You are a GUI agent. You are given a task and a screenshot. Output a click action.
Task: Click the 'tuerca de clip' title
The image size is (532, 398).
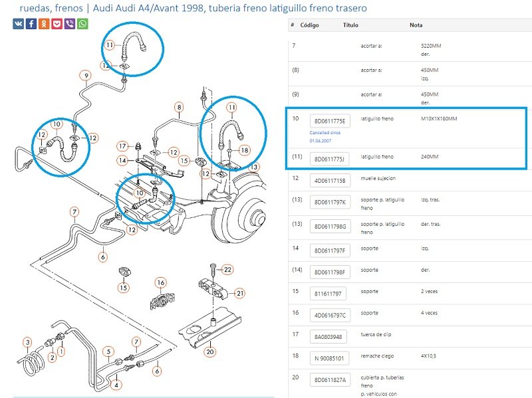point(376,334)
